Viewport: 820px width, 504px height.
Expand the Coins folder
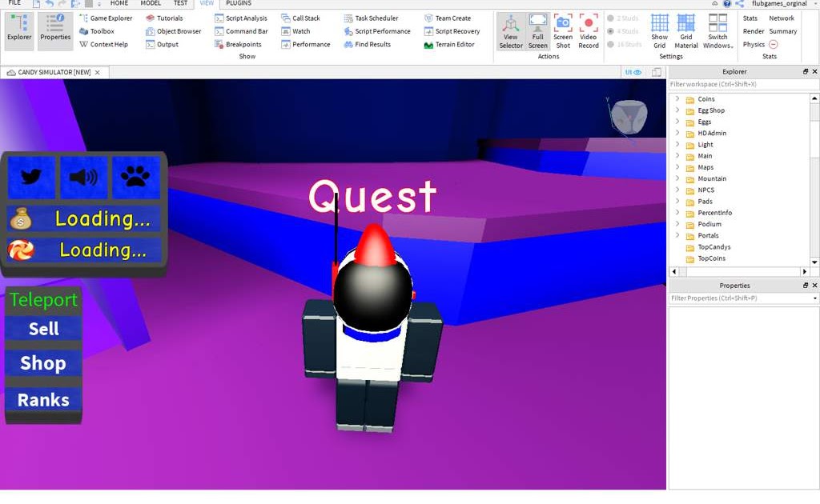click(x=677, y=98)
